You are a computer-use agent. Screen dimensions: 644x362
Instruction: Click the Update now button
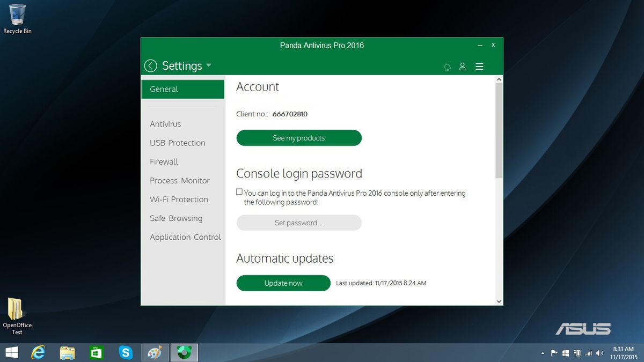pos(283,283)
